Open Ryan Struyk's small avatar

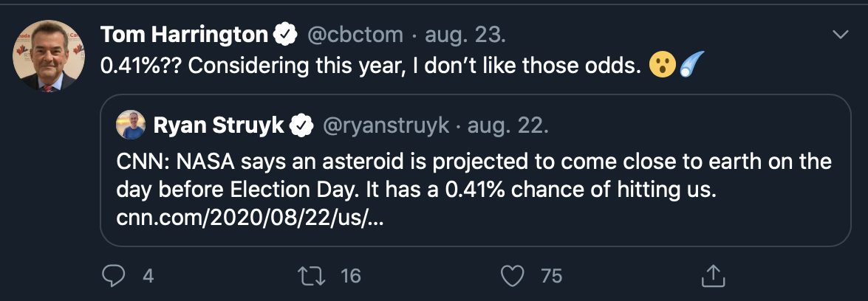coord(130,125)
